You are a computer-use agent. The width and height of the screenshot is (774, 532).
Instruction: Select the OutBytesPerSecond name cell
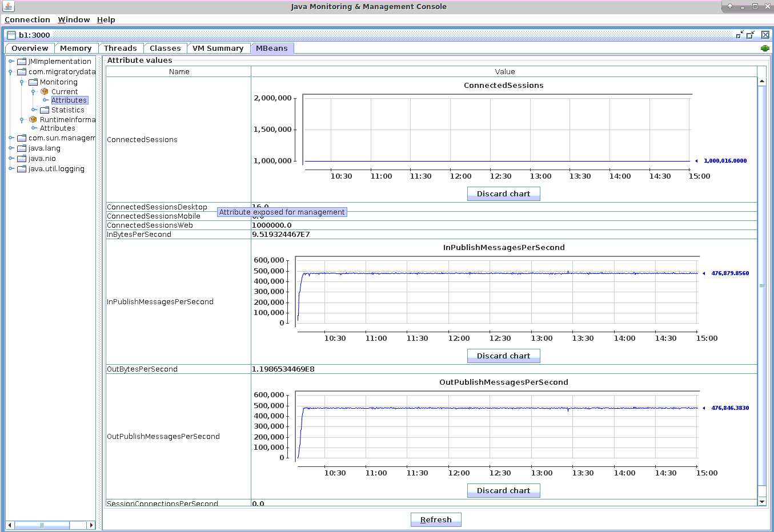178,369
